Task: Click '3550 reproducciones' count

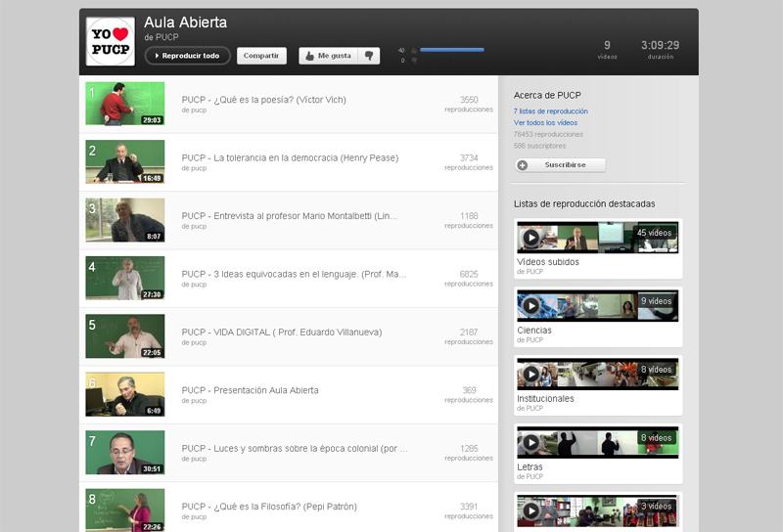Action: 469,104
